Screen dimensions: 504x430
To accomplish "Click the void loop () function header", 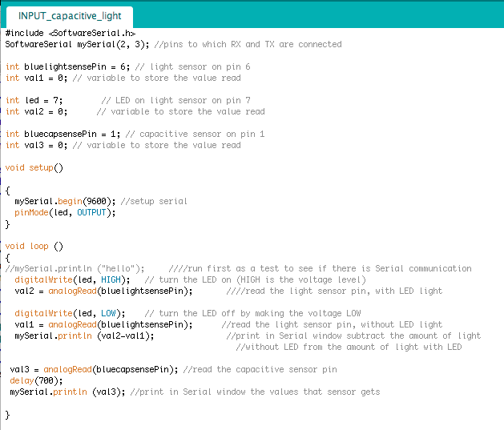I will pos(34,247).
